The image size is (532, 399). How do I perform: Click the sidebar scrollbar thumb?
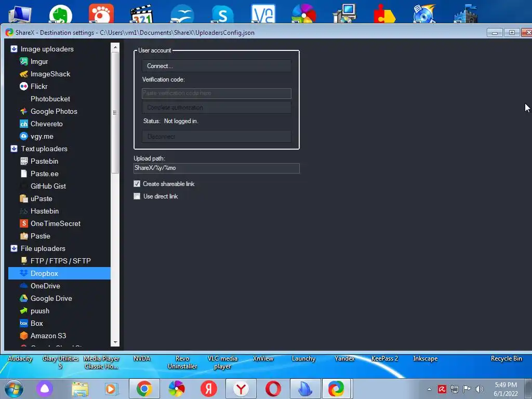pos(115,112)
